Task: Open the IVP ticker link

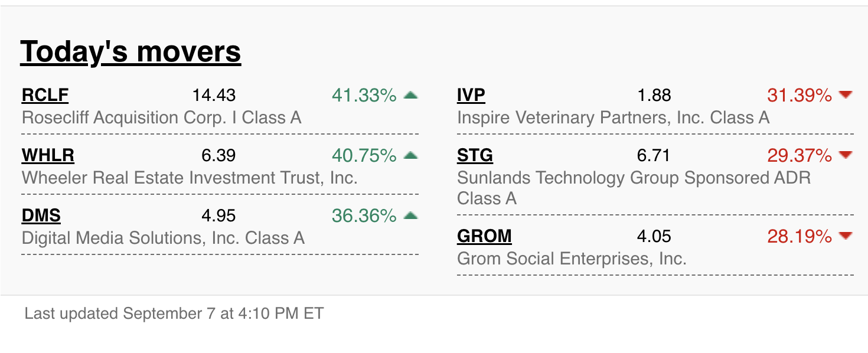Action: click(x=471, y=95)
